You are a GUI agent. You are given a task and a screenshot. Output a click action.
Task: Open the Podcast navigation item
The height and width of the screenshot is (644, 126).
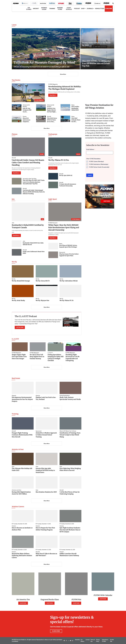(77, 8)
